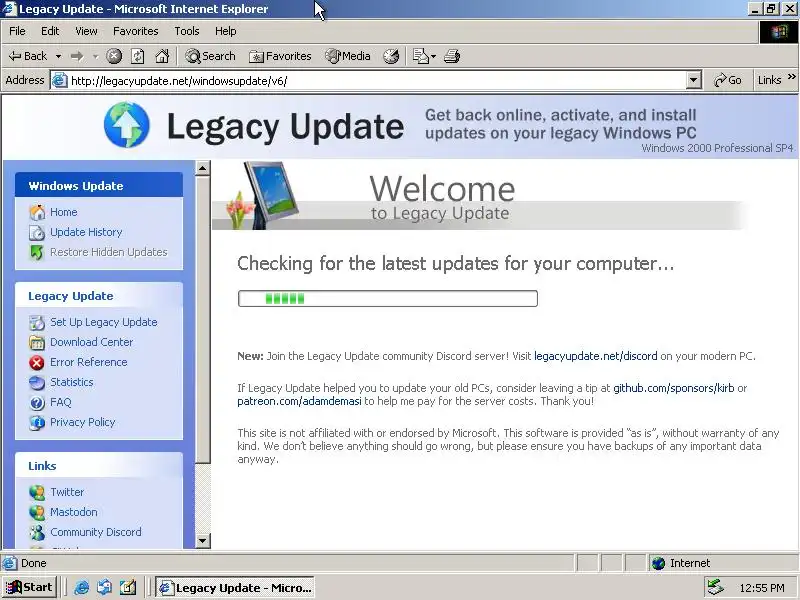Expand the Edit button dropdown arrow
Image resolution: width=800 pixels, height=600 pixels.
pyautogui.click(x=433, y=56)
